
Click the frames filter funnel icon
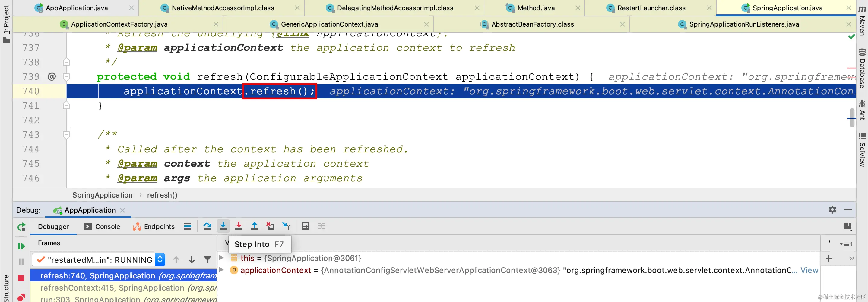[x=207, y=259]
